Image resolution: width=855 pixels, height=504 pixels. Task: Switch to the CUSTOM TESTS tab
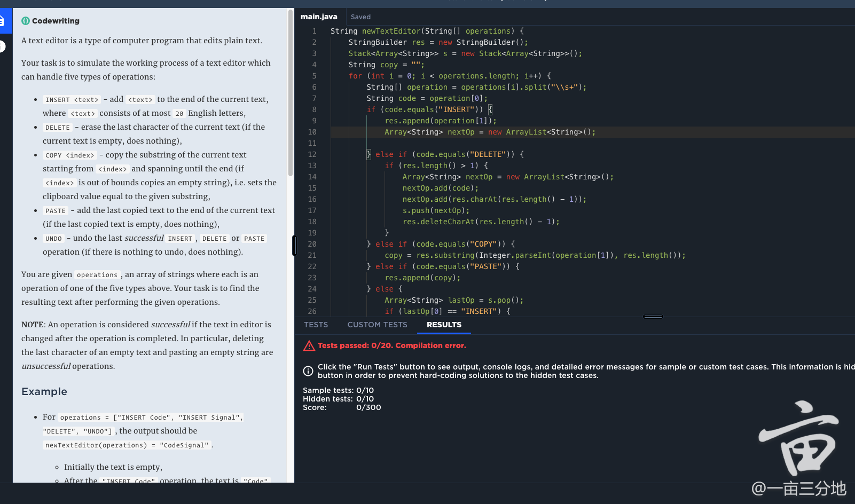[377, 325]
